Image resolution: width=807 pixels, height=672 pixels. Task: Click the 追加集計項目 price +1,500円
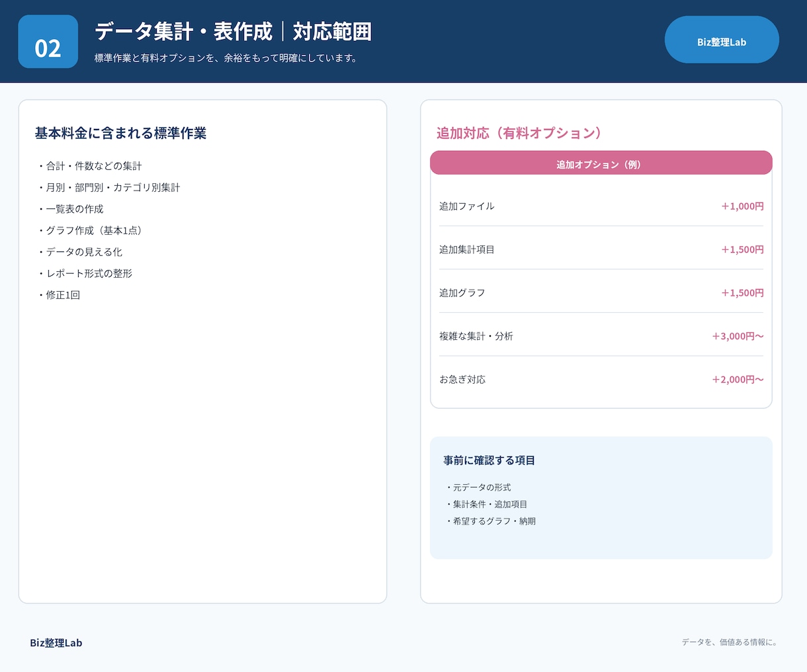[742, 249]
